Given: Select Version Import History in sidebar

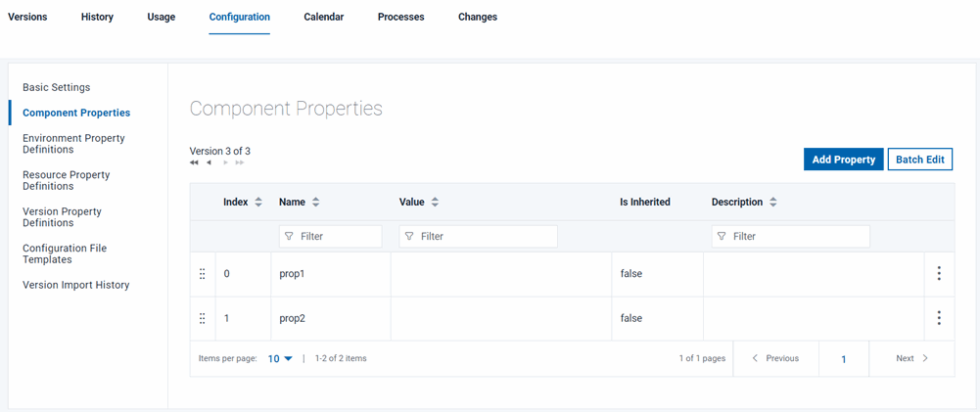Looking at the screenshot, I should (76, 285).
